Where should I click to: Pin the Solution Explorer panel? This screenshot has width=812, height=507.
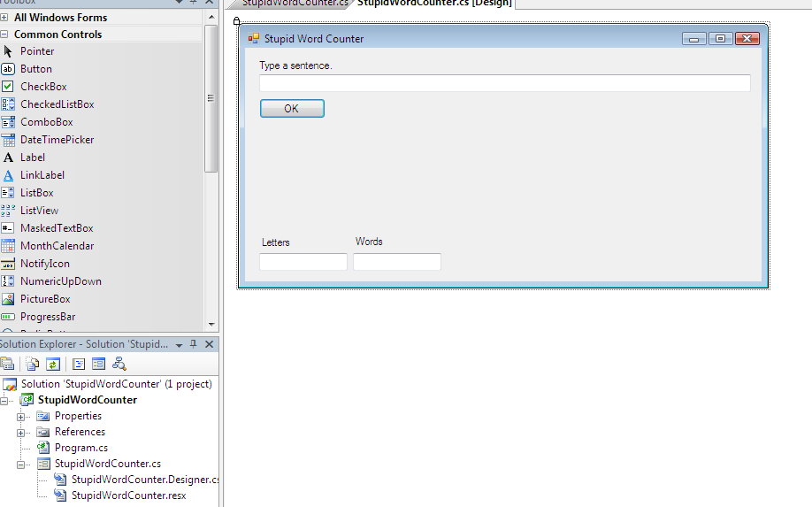(x=194, y=344)
